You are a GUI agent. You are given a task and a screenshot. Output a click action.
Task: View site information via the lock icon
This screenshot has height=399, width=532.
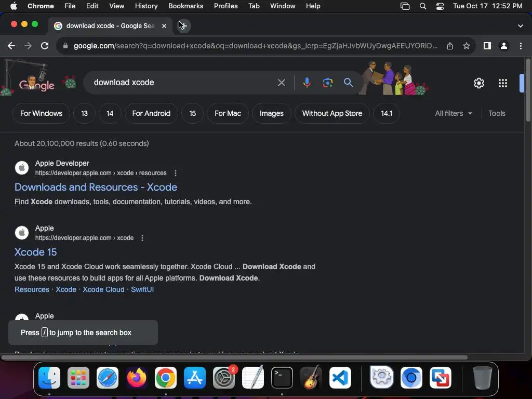(65, 46)
